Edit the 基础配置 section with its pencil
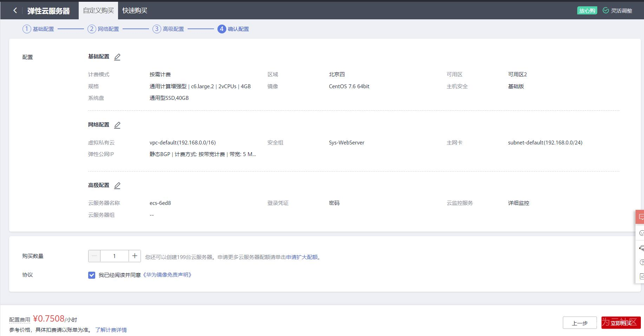 tap(117, 57)
